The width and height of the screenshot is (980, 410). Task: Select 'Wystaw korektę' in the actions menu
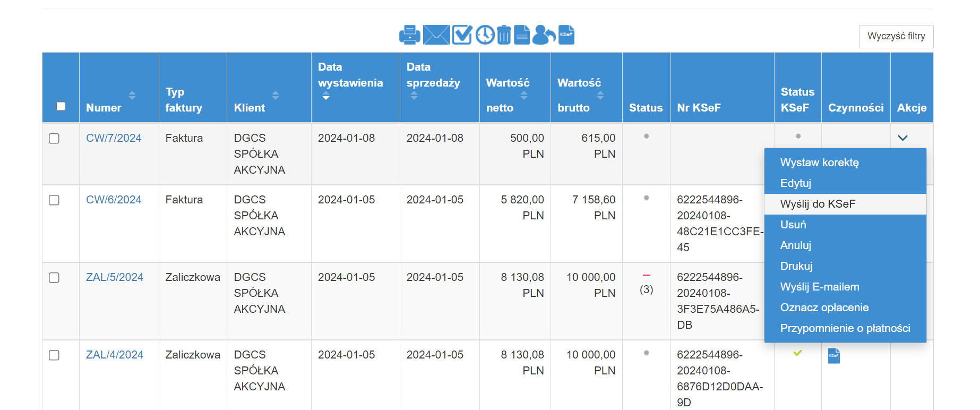pos(819,163)
